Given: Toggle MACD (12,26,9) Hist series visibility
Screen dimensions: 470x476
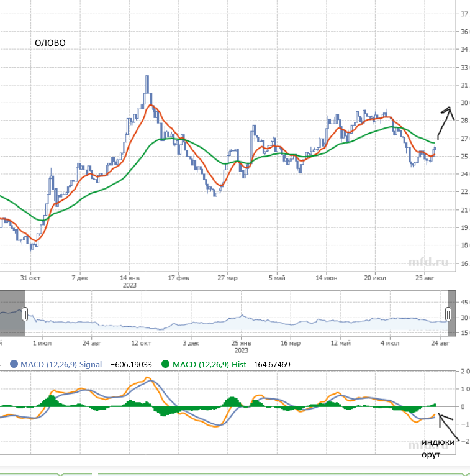Looking at the screenshot, I should pos(210,365).
